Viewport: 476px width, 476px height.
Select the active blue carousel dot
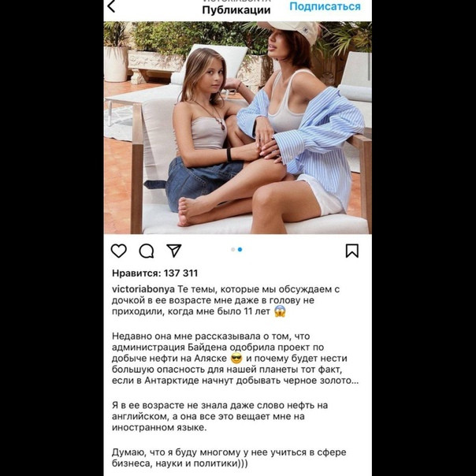click(x=240, y=250)
